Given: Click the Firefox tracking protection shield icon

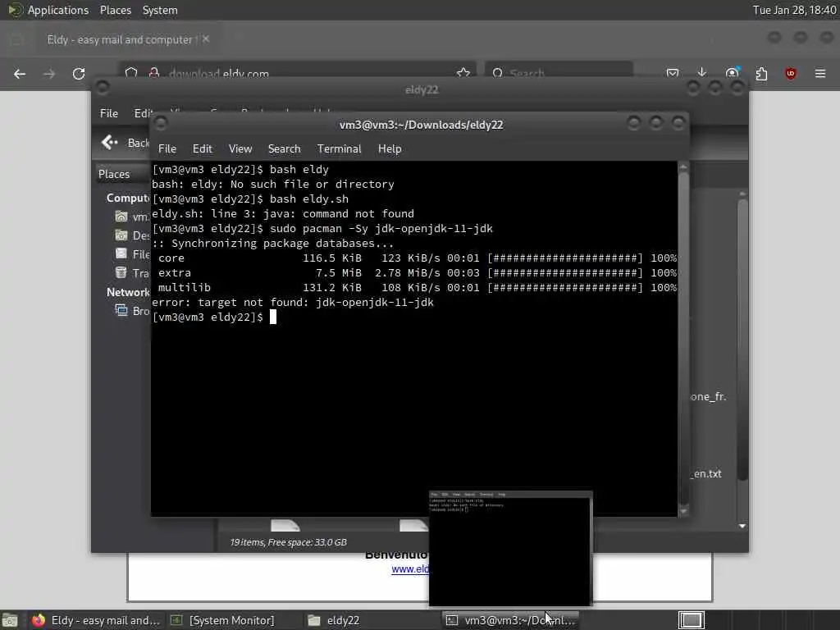Looking at the screenshot, I should tap(131, 73).
